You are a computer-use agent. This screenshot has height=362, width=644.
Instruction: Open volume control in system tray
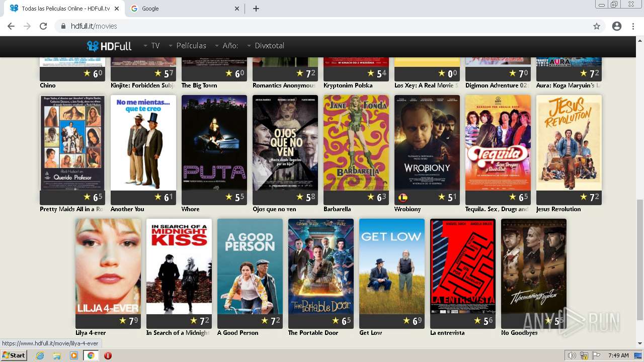[x=572, y=355]
